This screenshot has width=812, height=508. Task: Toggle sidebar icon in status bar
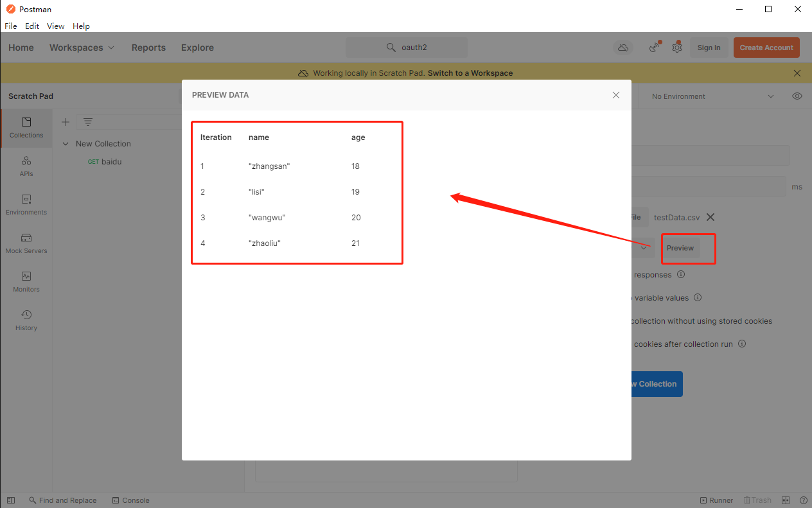coord(11,500)
